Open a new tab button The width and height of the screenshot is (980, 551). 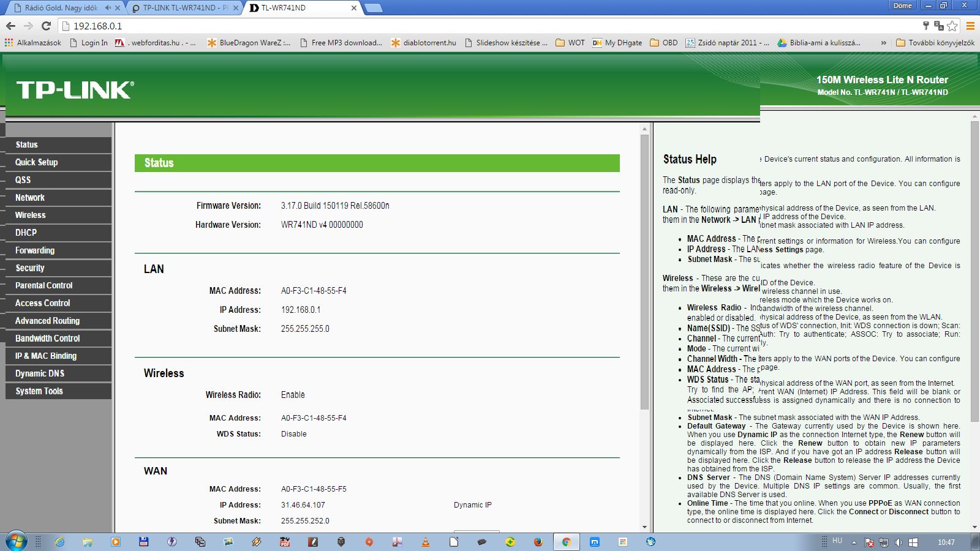(x=373, y=8)
